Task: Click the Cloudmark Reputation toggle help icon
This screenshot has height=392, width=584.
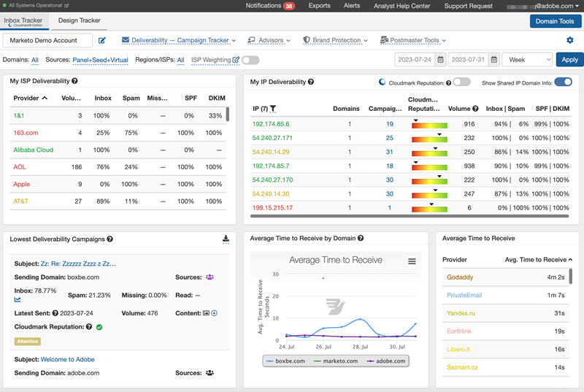Action: [x=448, y=83]
